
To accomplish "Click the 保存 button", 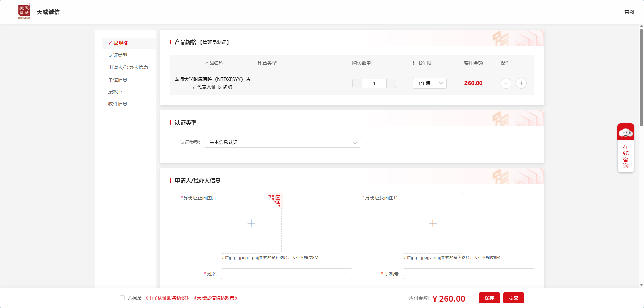I will [x=489, y=298].
